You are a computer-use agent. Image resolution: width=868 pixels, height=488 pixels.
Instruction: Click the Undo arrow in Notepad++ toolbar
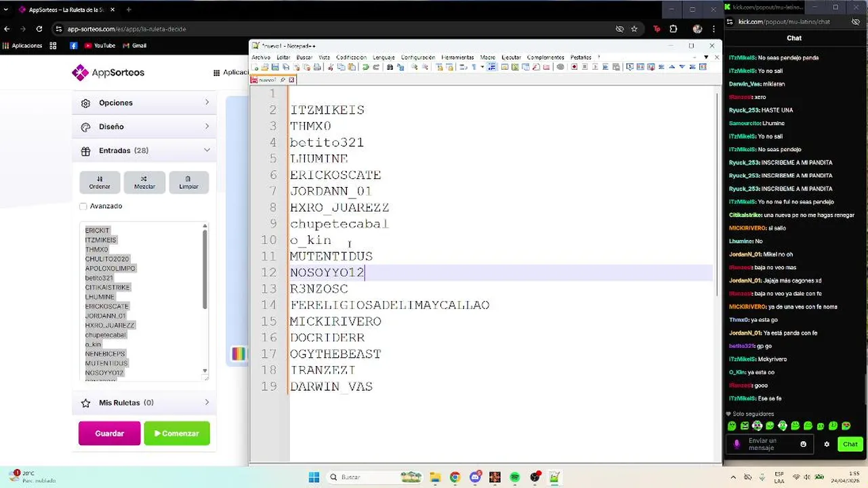(x=365, y=67)
